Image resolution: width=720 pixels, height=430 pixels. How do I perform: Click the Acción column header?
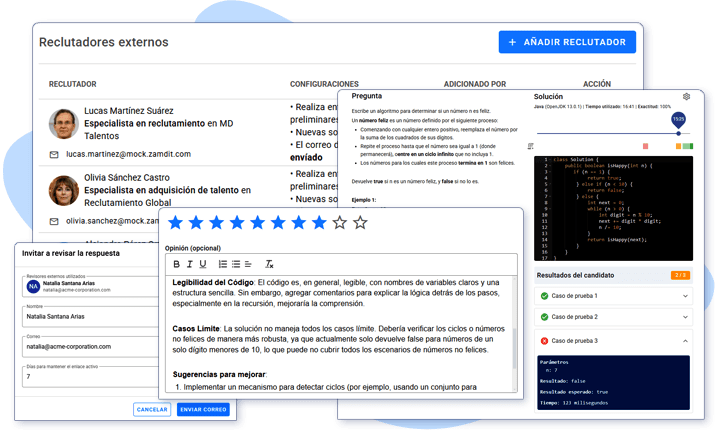(x=597, y=84)
